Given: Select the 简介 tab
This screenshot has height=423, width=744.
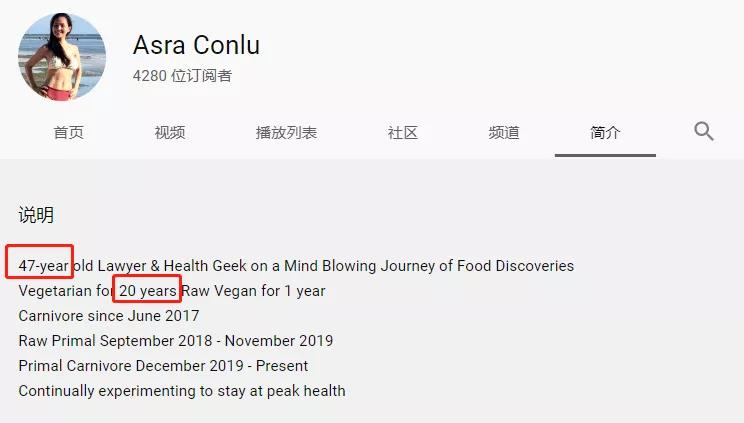Looking at the screenshot, I should click(605, 132).
